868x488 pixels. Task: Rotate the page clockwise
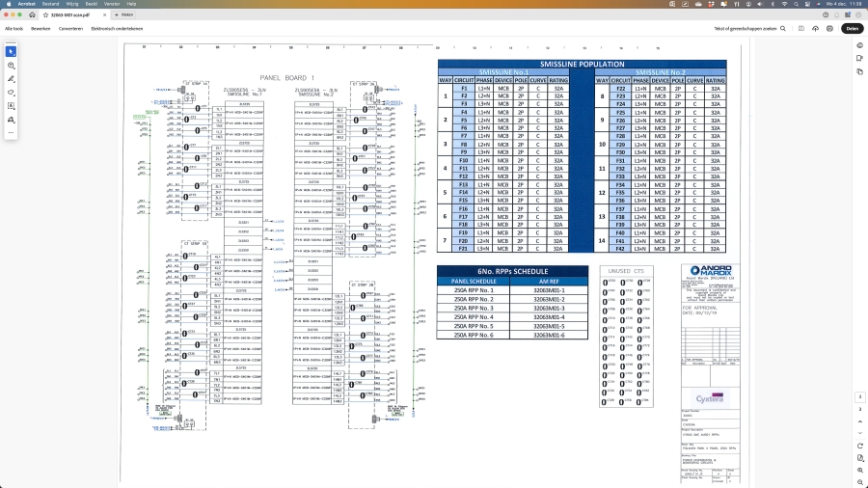pos(858,447)
